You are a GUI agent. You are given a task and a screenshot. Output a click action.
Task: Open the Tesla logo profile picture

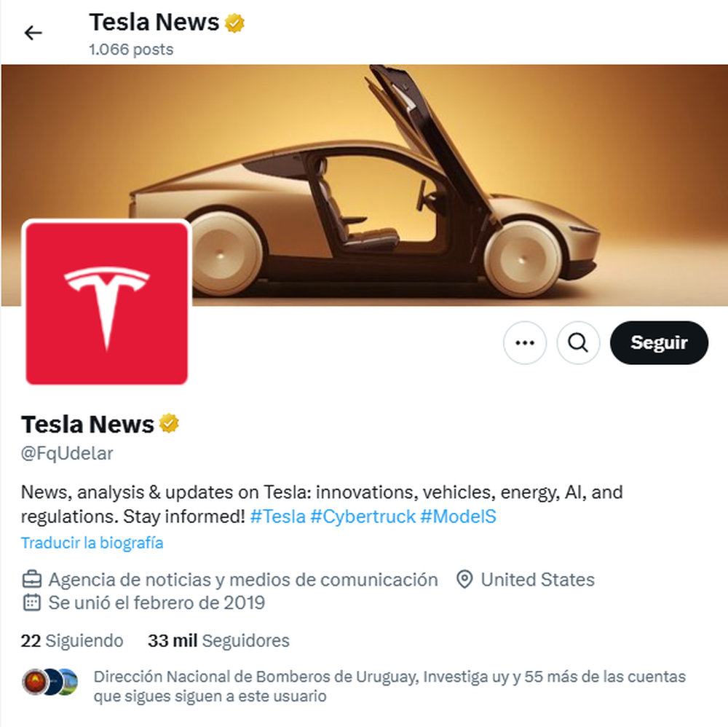(107, 303)
